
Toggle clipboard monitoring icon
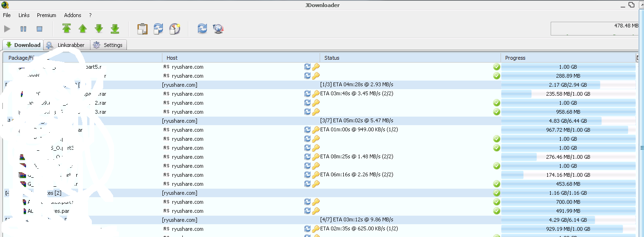pyautogui.click(x=143, y=29)
